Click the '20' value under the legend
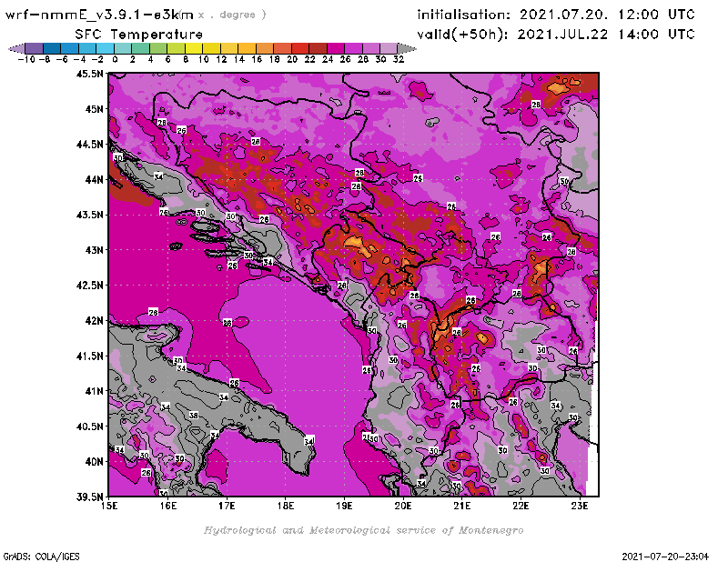This screenshot has width=728, height=562. point(292,59)
